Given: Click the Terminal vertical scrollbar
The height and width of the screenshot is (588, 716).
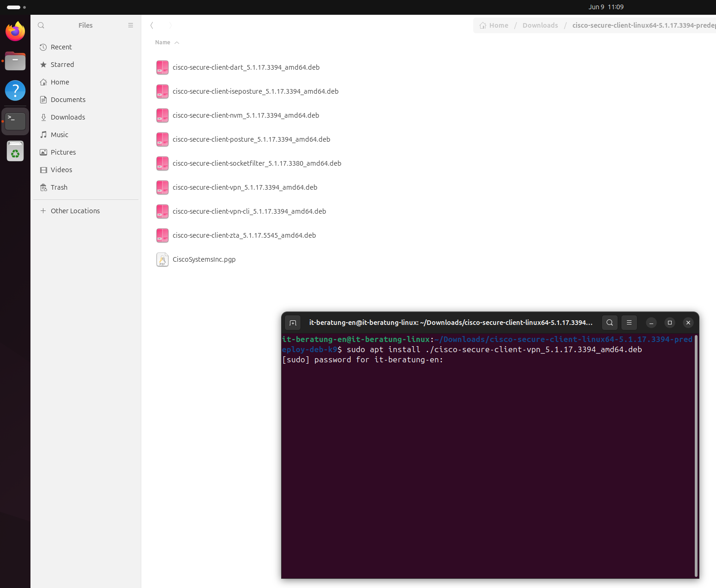Looking at the screenshot, I should (x=696, y=456).
